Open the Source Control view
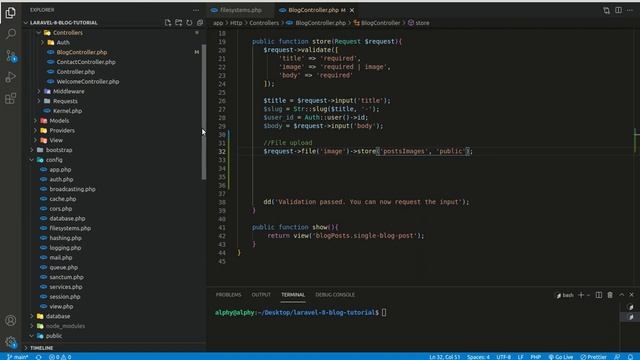Image resolution: width=640 pixels, height=360 pixels. (x=11, y=56)
